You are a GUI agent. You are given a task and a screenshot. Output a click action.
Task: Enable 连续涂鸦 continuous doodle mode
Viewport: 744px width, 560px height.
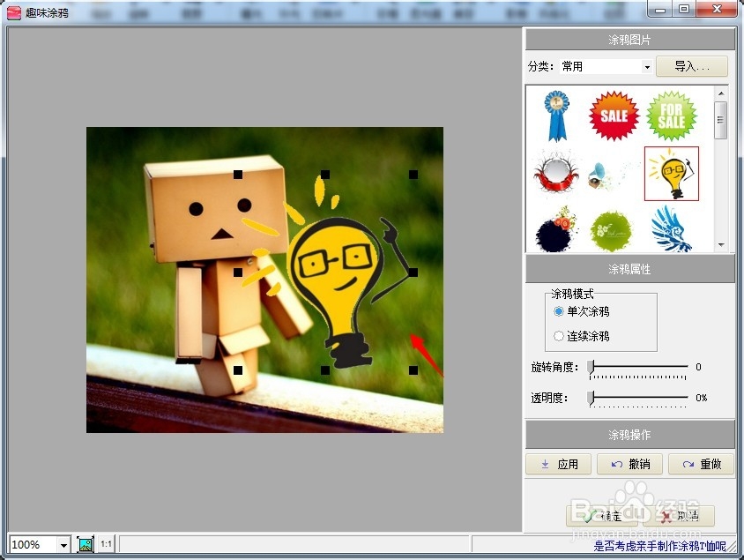pyautogui.click(x=559, y=336)
